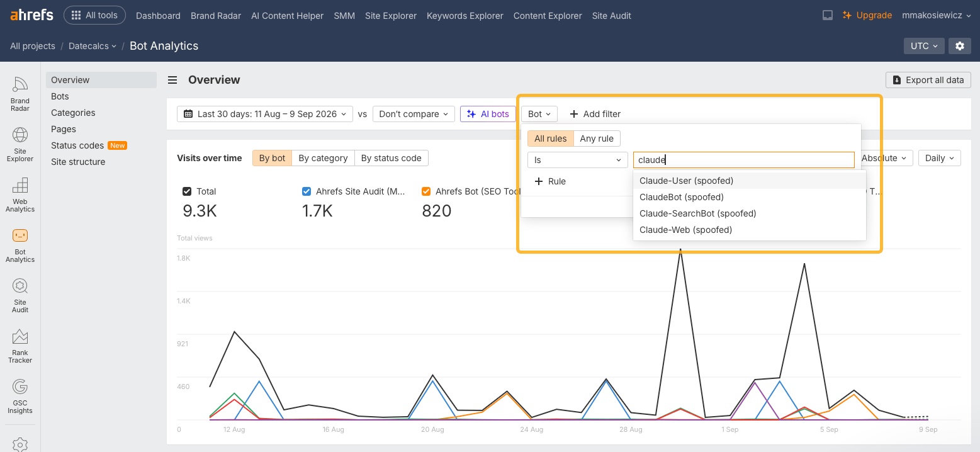The width and height of the screenshot is (980, 452).
Task: Open All tools grid menu
Action: tap(94, 15)
